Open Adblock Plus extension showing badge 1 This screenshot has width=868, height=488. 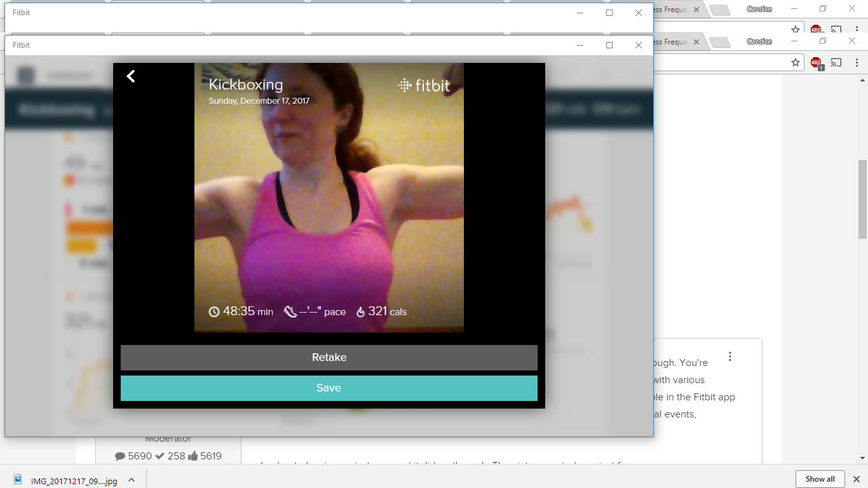(816, 62)
